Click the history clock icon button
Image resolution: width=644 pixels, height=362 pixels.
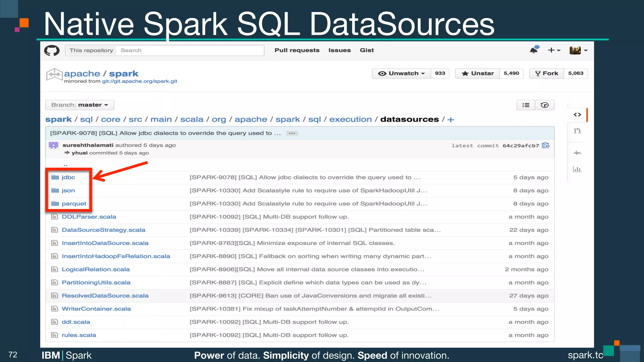(x=545, y=105)
